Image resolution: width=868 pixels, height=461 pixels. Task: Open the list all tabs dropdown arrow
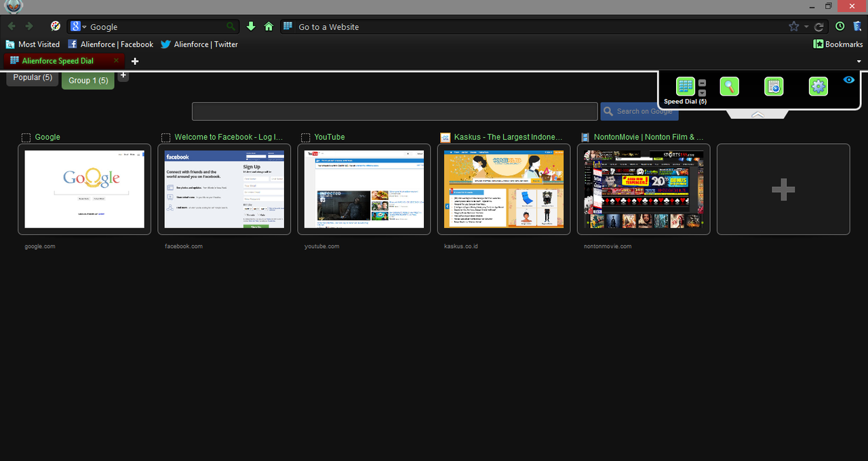[x=859, y=61]
